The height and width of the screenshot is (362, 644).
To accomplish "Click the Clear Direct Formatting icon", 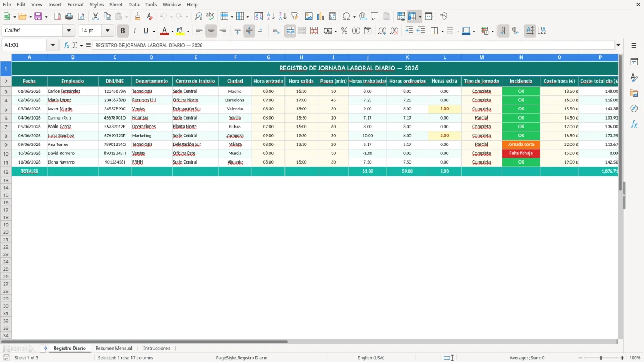I will pos(149,17).
